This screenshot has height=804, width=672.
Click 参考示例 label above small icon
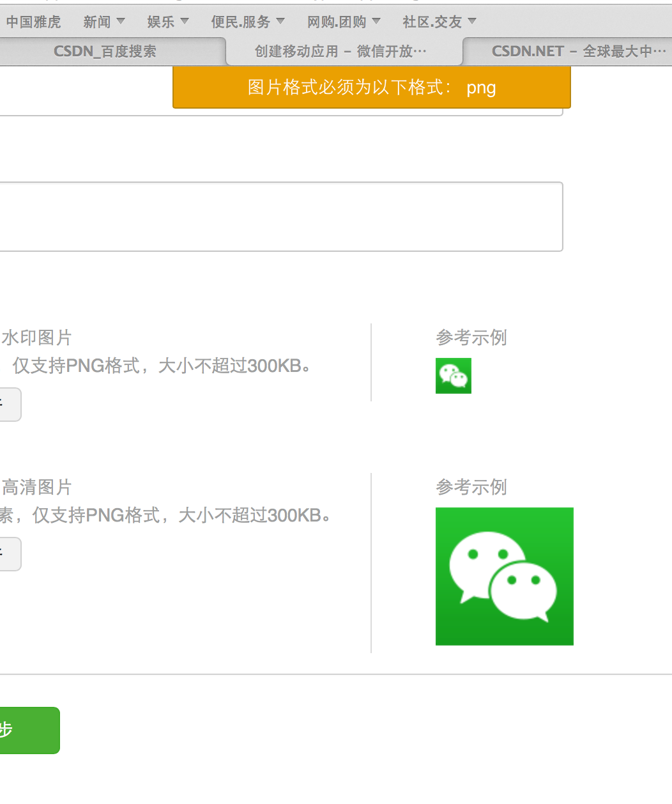pos(471,337)
